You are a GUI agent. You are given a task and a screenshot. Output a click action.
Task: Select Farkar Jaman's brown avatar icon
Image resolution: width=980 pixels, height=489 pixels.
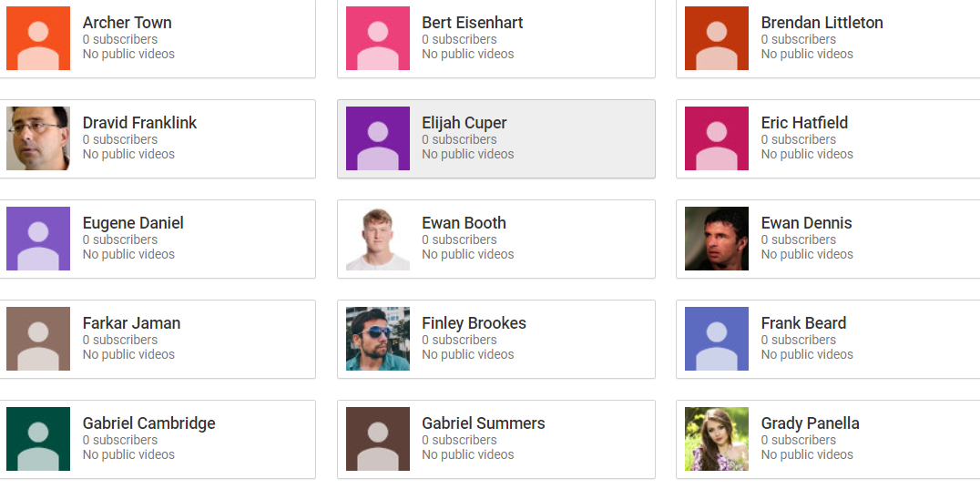point(38,339)
